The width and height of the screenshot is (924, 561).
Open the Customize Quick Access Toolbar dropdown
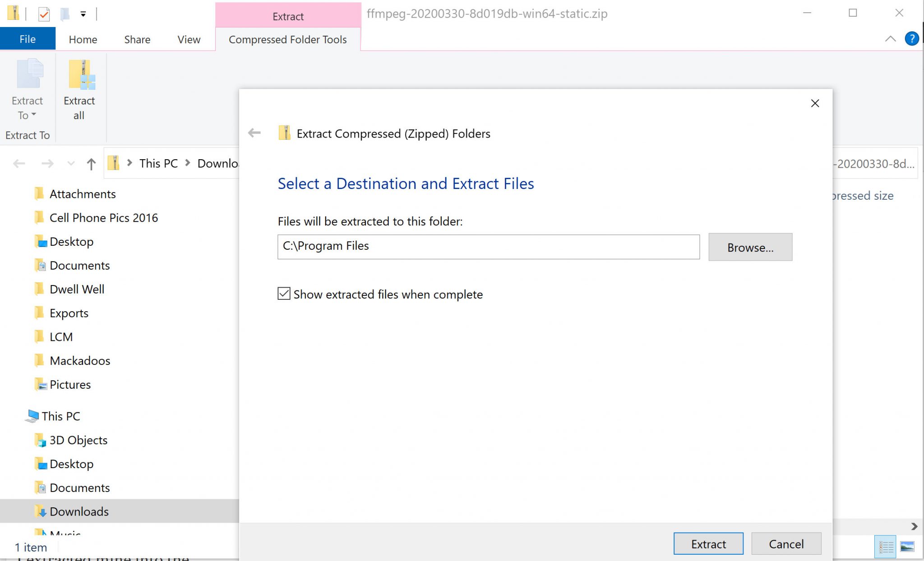point(83,14)
